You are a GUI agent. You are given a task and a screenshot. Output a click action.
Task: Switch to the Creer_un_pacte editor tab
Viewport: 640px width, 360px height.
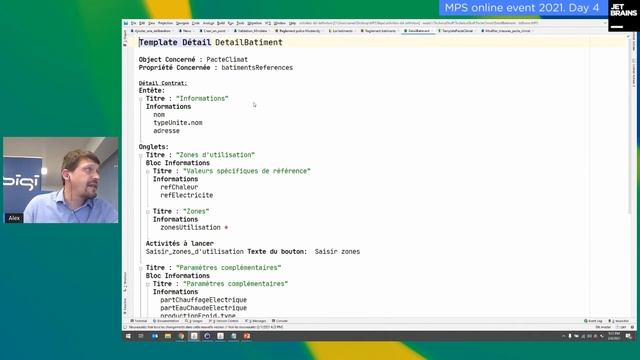213,31
